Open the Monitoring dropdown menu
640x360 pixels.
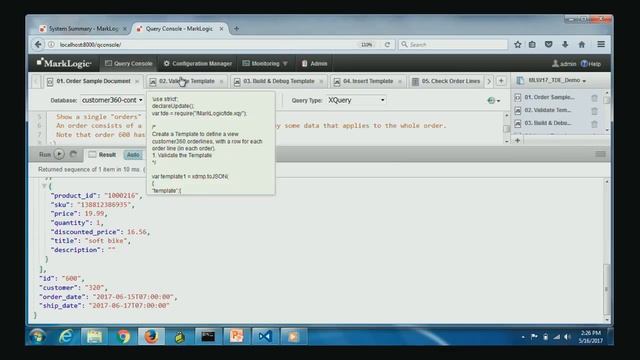(265, 64)
